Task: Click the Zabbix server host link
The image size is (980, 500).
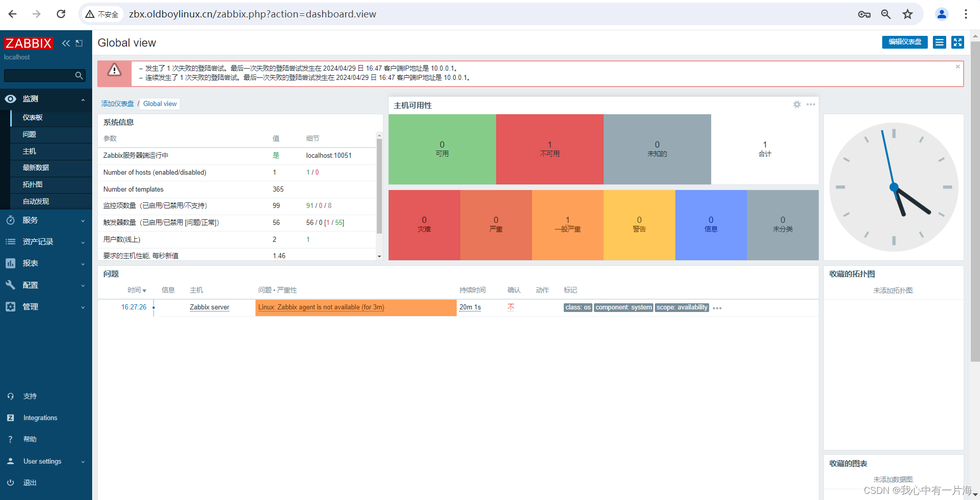Action: [x=209, y=307]
